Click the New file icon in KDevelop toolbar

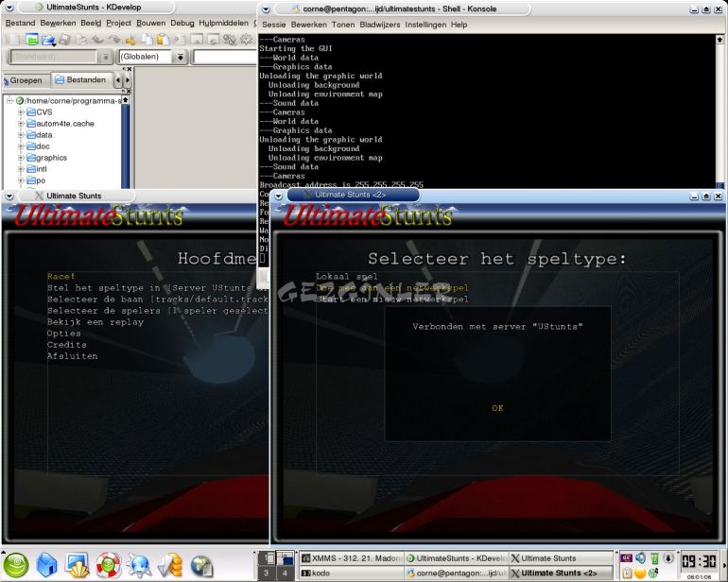(x=15, y=40)
